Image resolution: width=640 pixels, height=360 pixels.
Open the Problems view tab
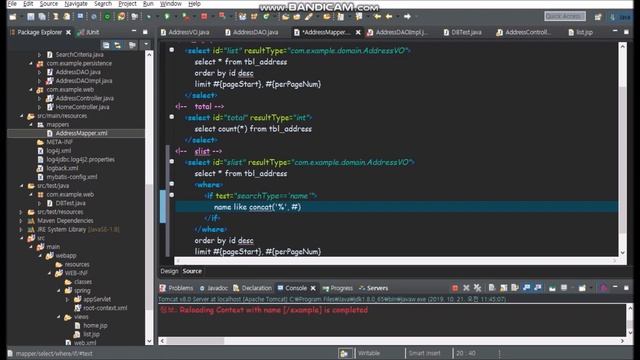click(x=176, y=288)
